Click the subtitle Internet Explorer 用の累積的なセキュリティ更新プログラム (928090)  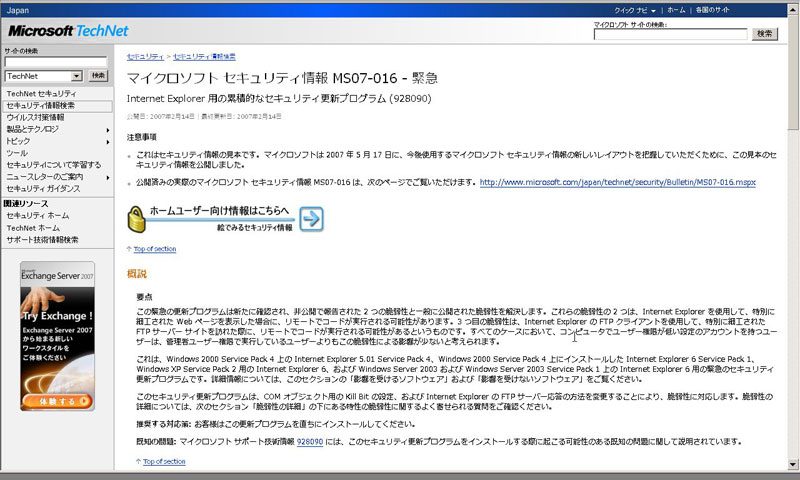pos(279,98)
